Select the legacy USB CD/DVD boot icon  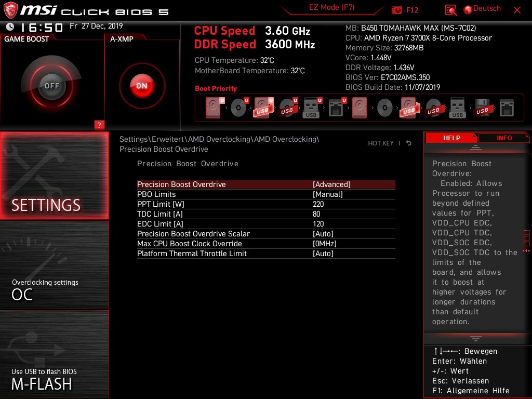coord(433,108)
